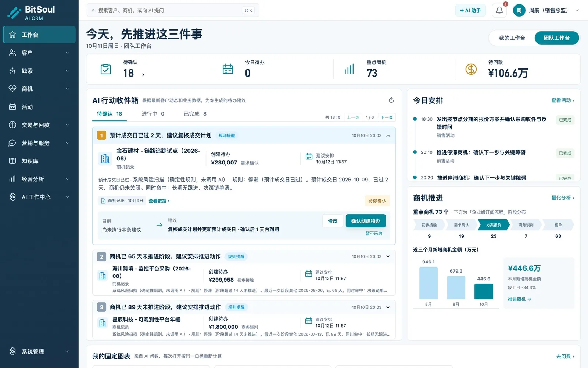Click the building icon beside 海川跨境
588x368 pixels.
pyautogui.click(x=103, y=276)
